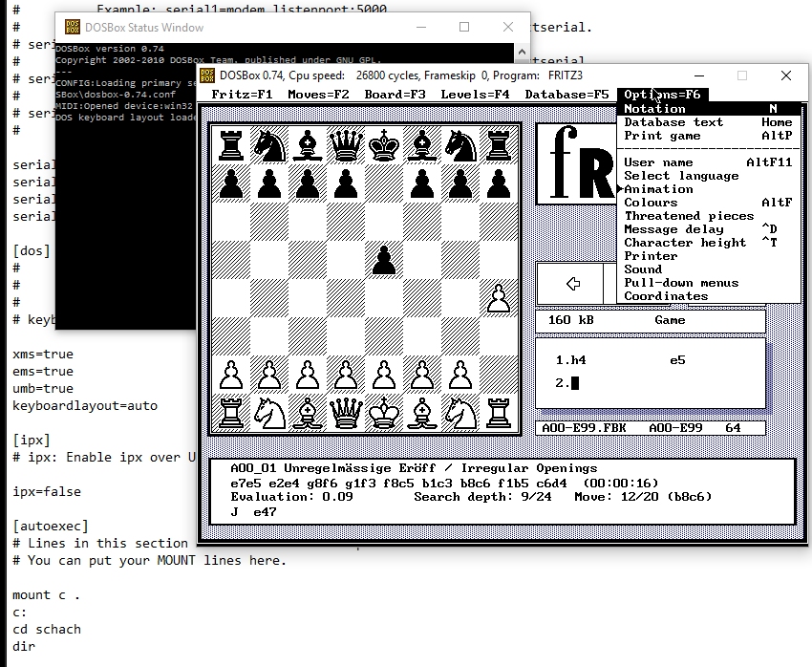Image resolution: width=812 pixels, height=667 pixels.
Task: Open the Levels=F4 menu
Action: pyautogui.click(x=475, y=95)
